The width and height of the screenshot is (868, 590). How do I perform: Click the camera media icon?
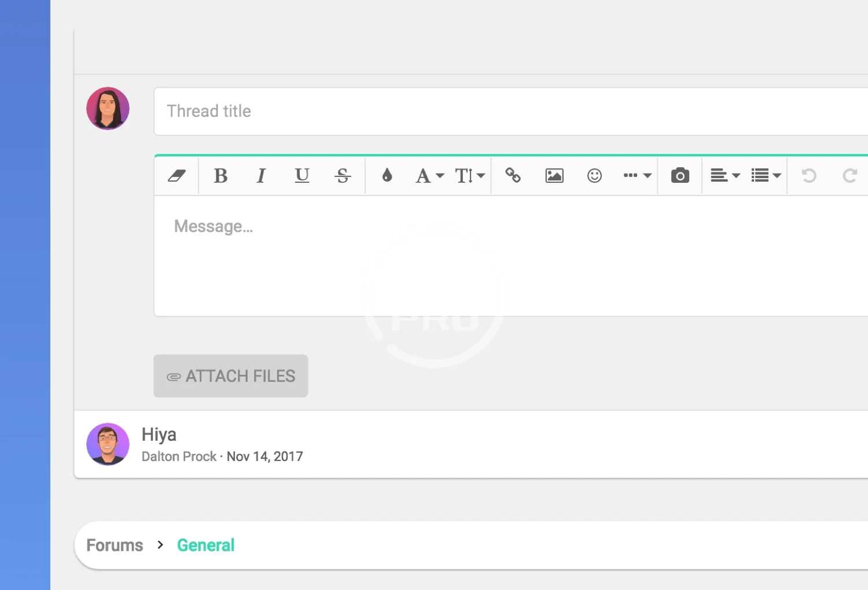[x=680, y=176]
